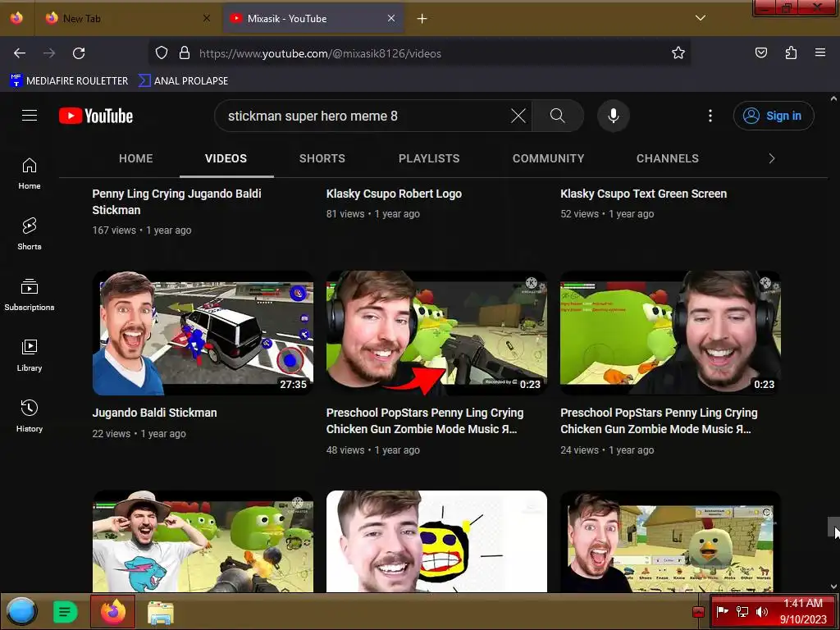Open the Firefox application menu
This screenshot has height=630, width=840.
[820, 53]
